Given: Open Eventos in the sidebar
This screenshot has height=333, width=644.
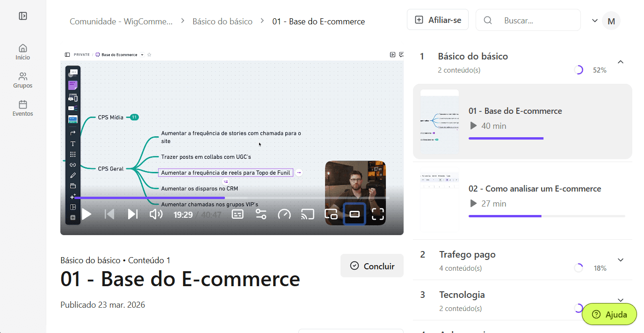Looking at the screenshot, I should click(x=22, y=108).
